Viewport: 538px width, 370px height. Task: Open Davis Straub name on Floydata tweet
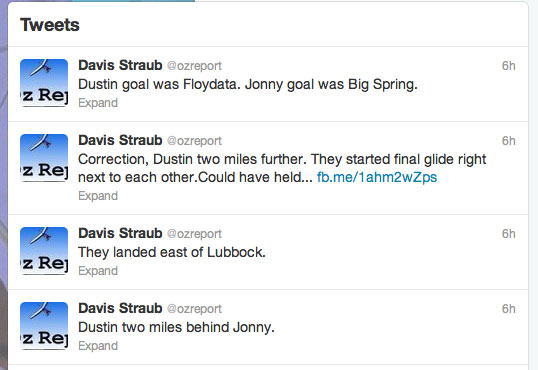pos(120,65)
